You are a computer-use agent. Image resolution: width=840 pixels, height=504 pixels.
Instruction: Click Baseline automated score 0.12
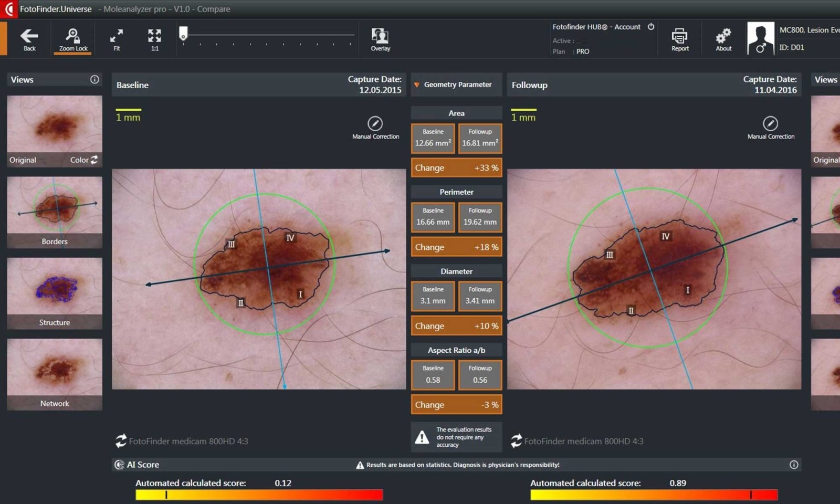pyautogui.click(x=283, y=483)
